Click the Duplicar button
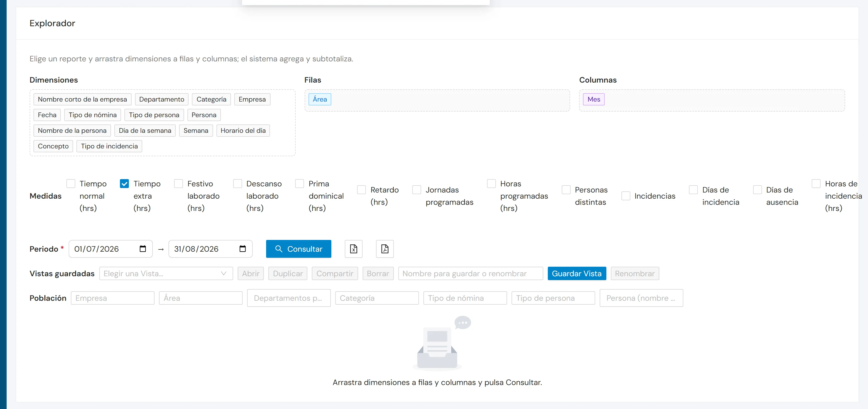868x409 pixels. coord(288,274)
